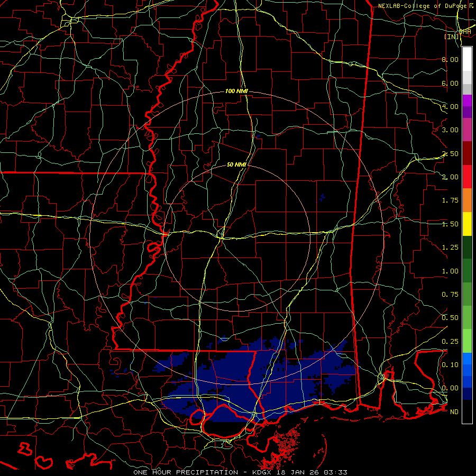Select the 1.25 legend value label

click(x=450, y=248)
